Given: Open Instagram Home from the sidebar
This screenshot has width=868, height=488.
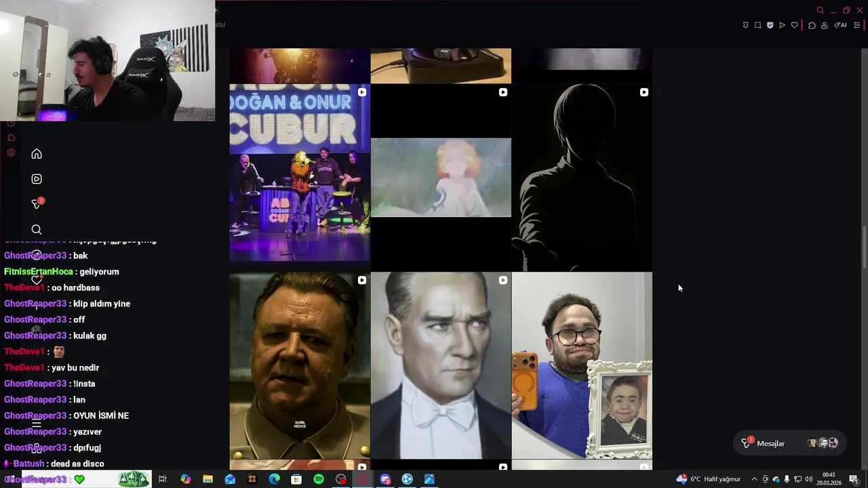Looking at the screenshot, I should [37, 154].
